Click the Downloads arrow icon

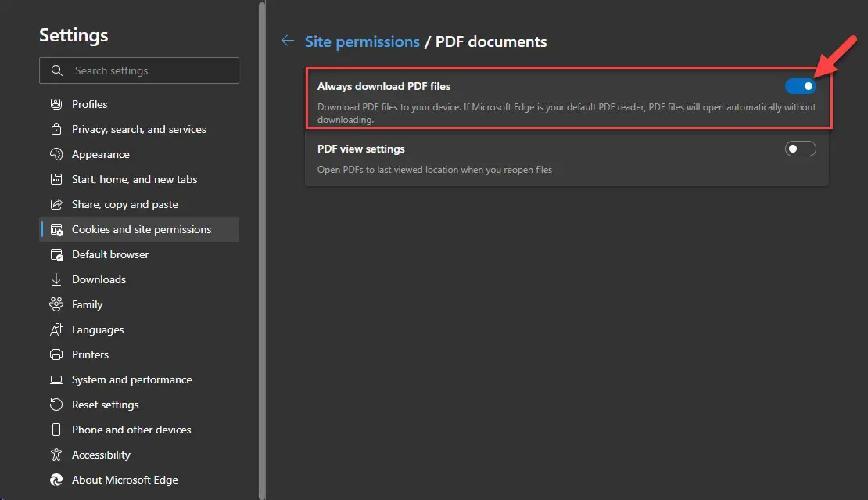(56, 279)
